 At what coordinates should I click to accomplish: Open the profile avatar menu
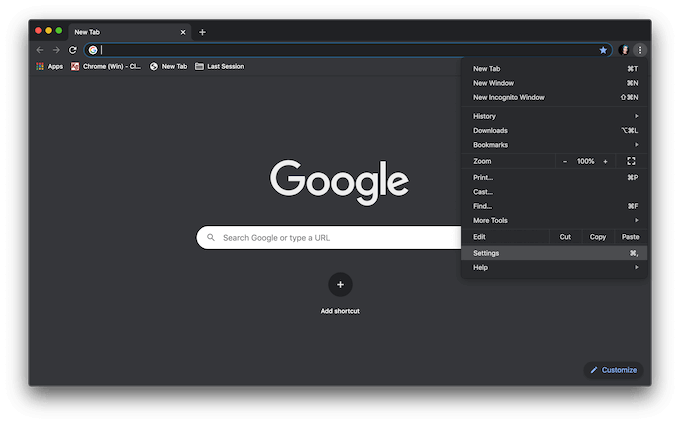tap(624, 50)
